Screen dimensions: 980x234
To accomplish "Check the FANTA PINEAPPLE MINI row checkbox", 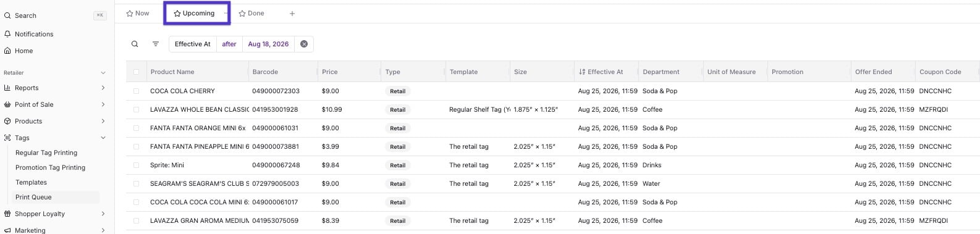I will 136,146.
